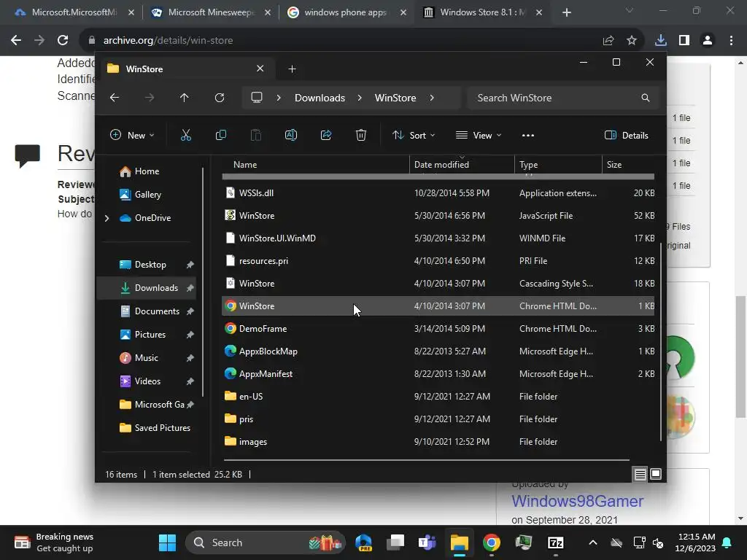Image resolution: width=747 pixels, height=560 pixels.
Task: Open the New dropdown menu
Action: pyautogui.click(x=132, y=135)
